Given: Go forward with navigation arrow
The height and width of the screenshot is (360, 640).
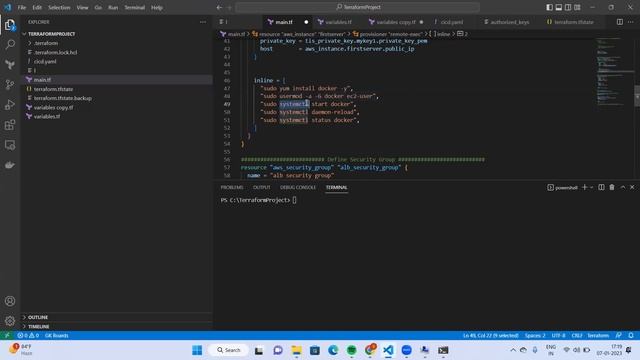Looking at the screenshot, I should coord(229,7).
